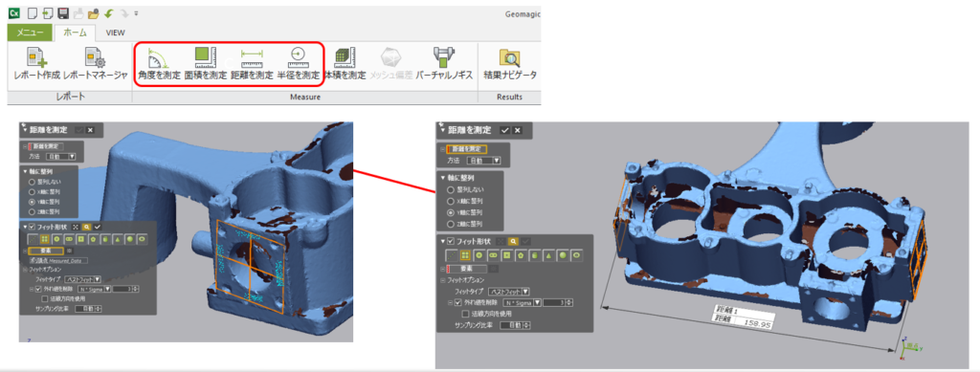The width and height of the screenshot is (980, 372).
Task: Launch the バーチャルノギス virtual caliper tool
Action: tap(444, 65)
